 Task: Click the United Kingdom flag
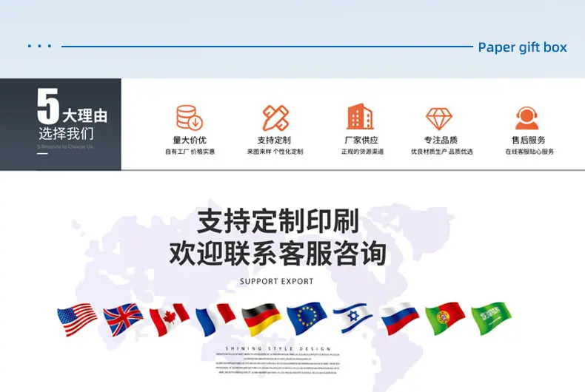(x=123, y=320)
